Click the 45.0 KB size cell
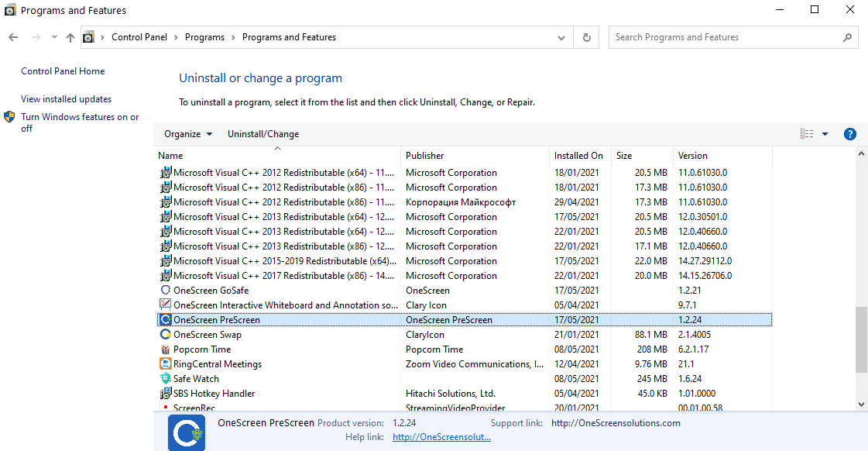This screenshot has height=451, width=868. [x=652, y=394]
